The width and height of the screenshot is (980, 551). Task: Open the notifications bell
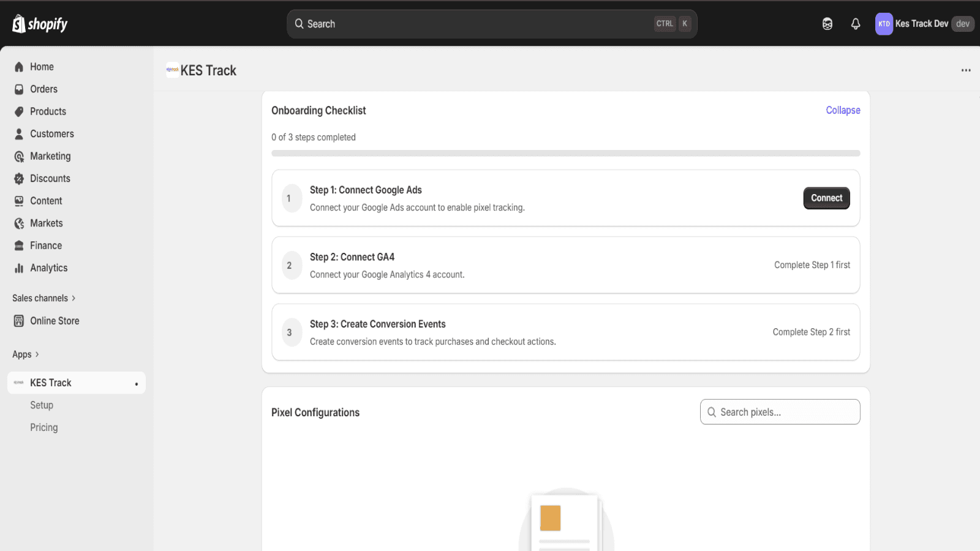(856, 24)
